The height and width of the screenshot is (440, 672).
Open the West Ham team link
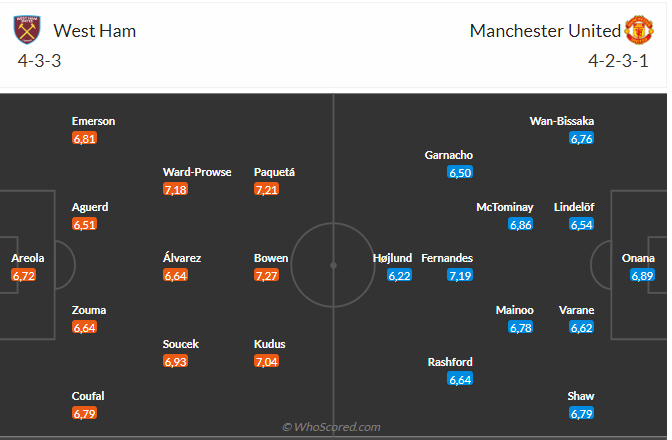click(x=95, y=31)
